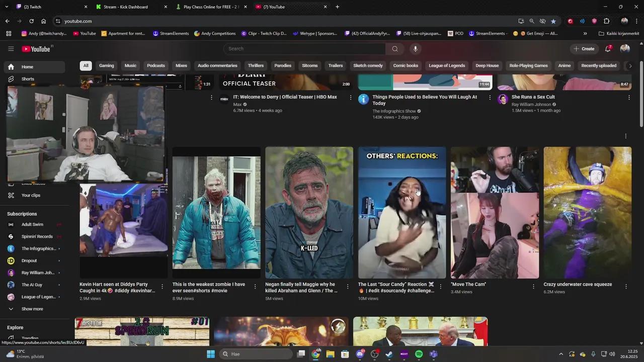
Task: Open YouTube notifications bell
Action: coord(608,49)
